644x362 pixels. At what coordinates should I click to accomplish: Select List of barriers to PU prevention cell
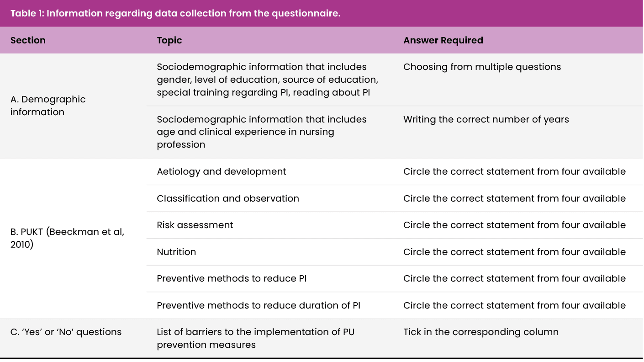click(256, 338)
